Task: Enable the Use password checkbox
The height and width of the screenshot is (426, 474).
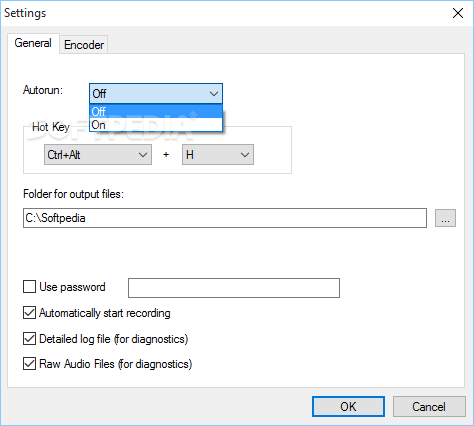Action: pyautogui.click(x=29, y=287)
